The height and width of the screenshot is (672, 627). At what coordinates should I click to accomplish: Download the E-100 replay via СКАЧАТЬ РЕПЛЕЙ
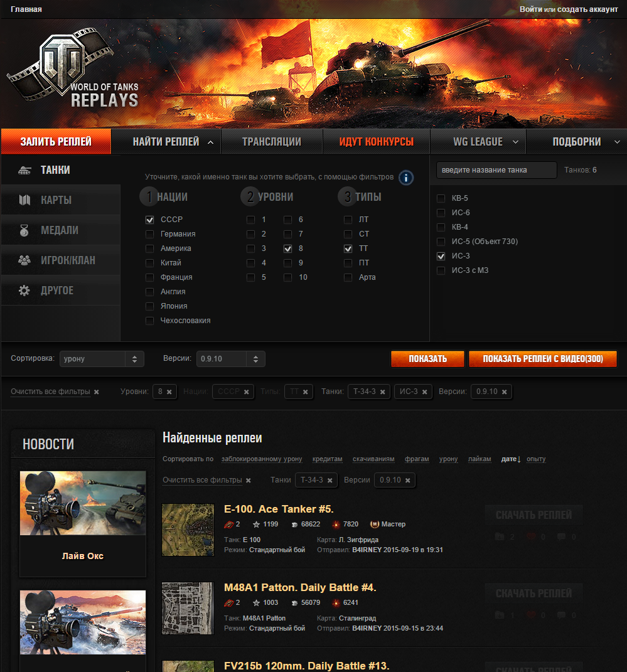click(533, 515)
